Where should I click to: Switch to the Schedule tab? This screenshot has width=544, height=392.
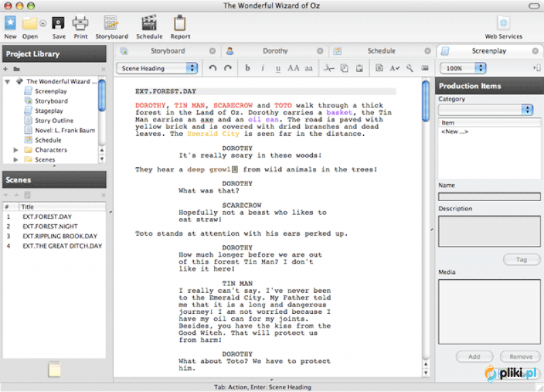click(x=381, y=51)
